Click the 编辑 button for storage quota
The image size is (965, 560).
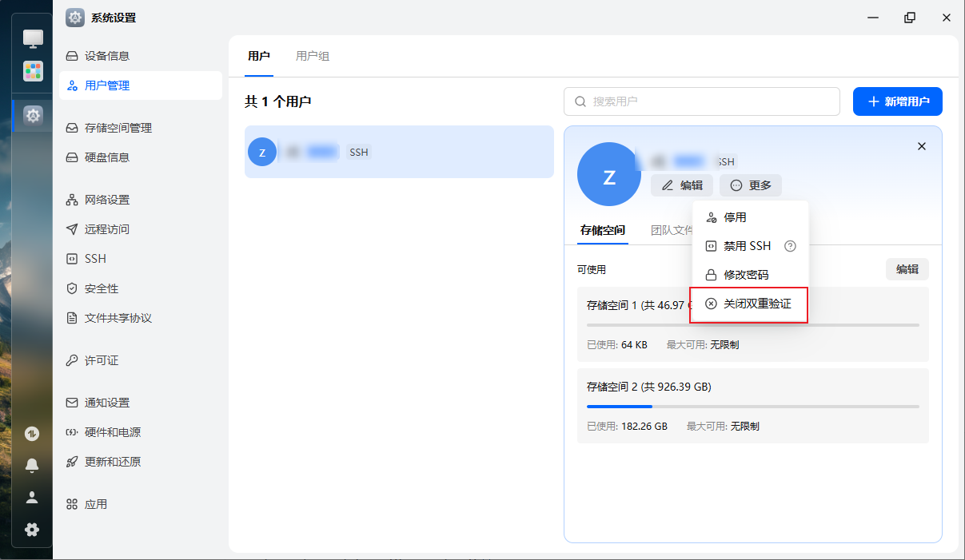point(907,269)
